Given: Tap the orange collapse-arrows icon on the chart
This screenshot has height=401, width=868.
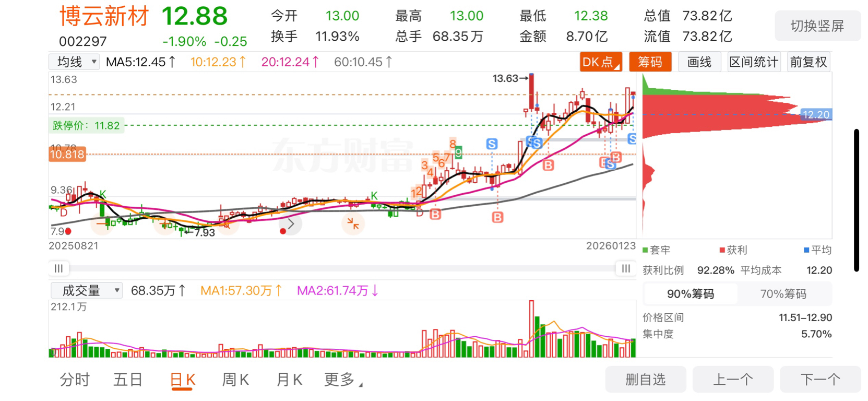Looking at the screenshot, I should click(353, 224).
